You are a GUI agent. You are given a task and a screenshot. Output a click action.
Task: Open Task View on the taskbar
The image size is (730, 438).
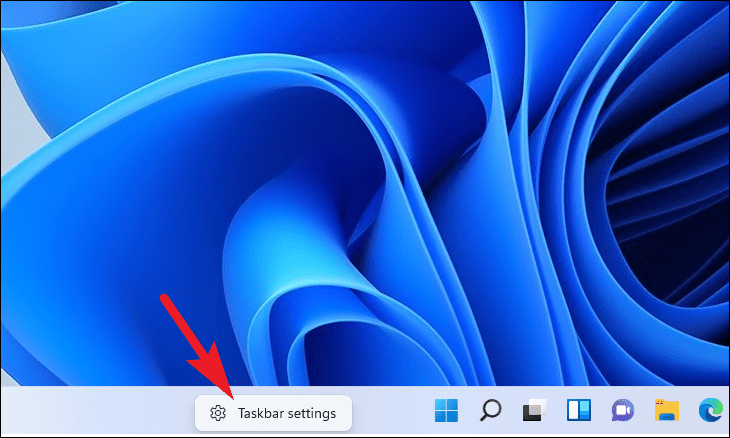[534, 411]
